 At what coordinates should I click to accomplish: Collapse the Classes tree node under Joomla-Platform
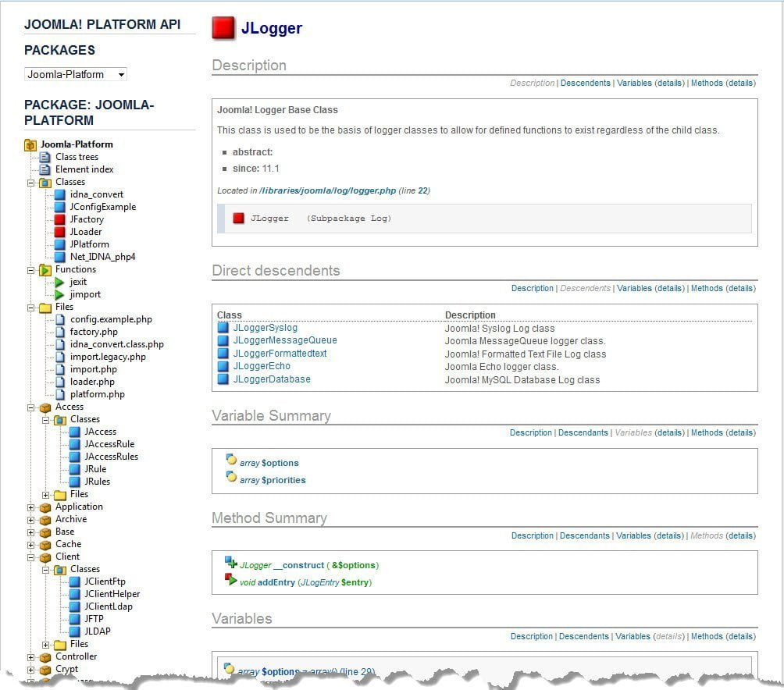tap(30, 183)
